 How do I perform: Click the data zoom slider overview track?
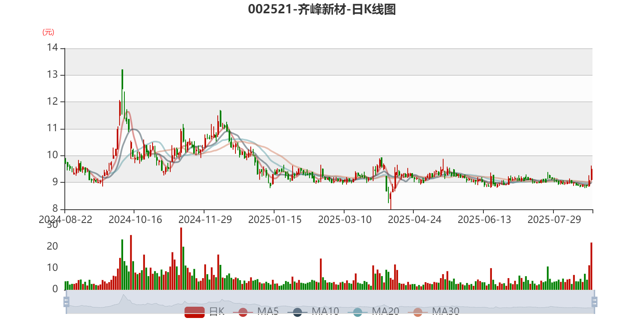point(330,302)
